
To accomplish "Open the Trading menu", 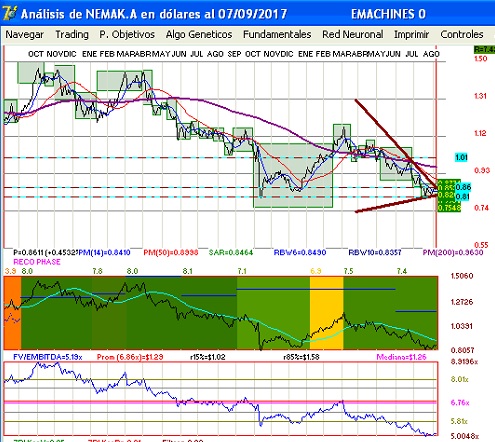I will (72, 34).
